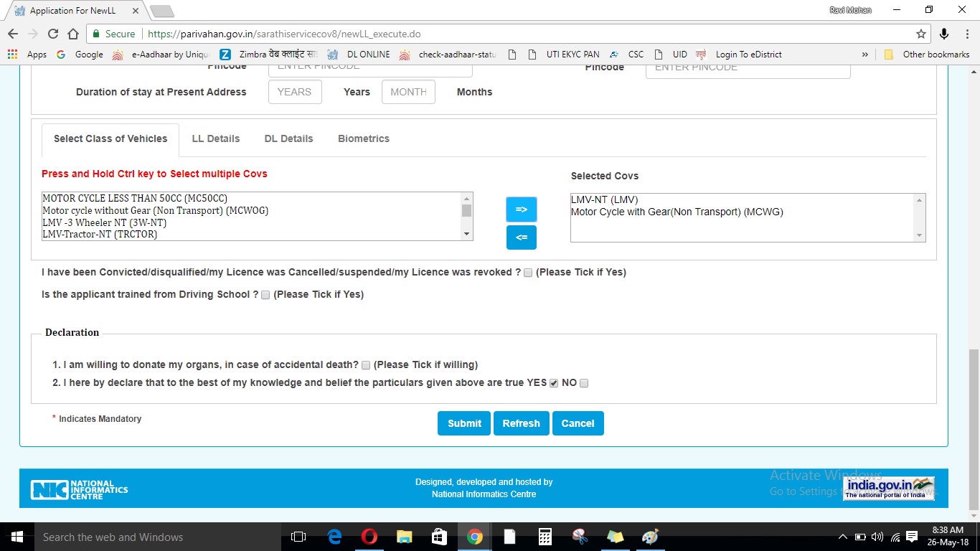Open the Apps grid icon on bookmarks bar

pyautogui.click(x=12, y=54)
